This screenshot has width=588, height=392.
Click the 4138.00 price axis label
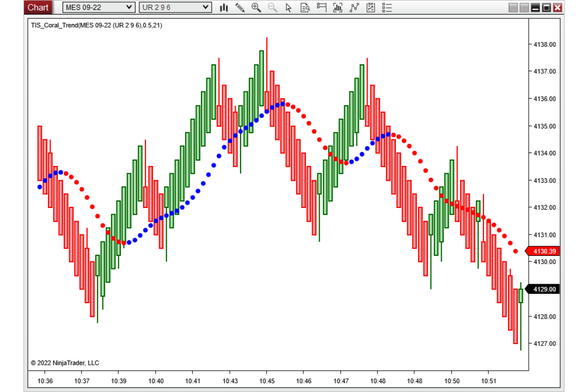(x=544, y=44)
